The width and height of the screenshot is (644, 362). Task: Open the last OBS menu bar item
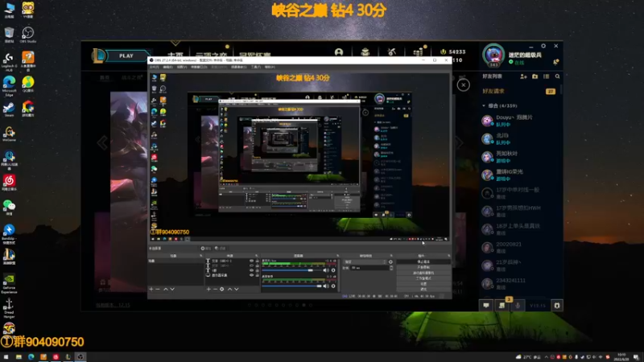coord(270,67)
